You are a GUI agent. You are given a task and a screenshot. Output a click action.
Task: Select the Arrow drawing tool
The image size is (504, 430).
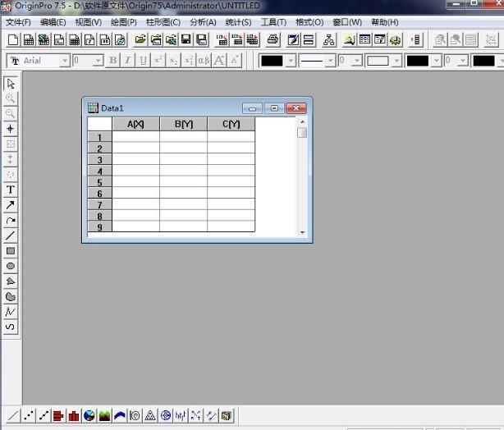pyautogui.click(x=11, y=204)
